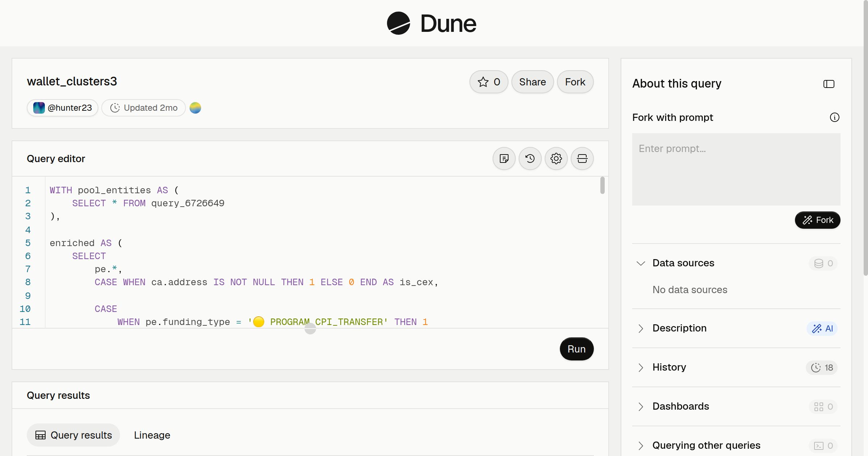Click the editor layout collapse icon
The image size is (868, 456).
pyautogui.click(x=582, y=159)
